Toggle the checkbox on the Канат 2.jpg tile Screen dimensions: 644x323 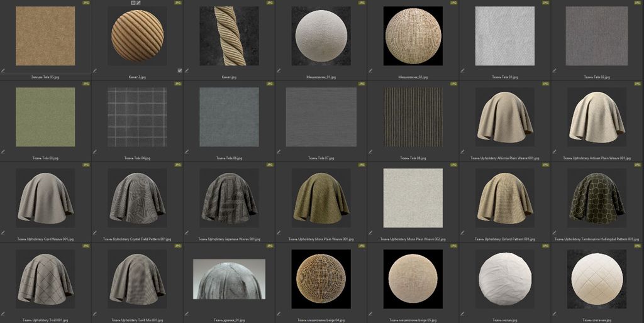(x=180, y=71)
